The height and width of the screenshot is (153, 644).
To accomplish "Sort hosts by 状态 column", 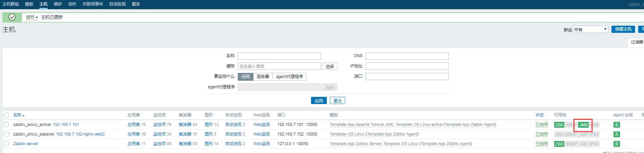I will 540,115.
